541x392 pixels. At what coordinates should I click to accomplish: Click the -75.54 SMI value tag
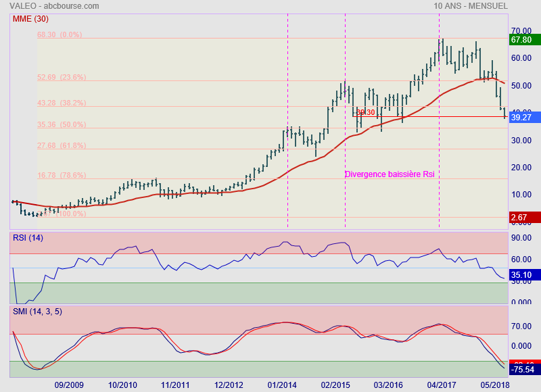point(525,370)
